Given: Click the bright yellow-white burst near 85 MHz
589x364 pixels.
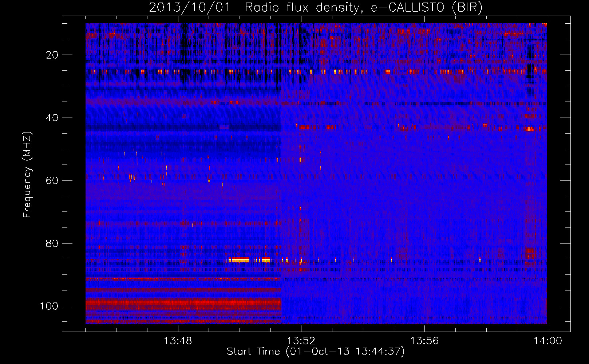Looking at the screenshot, I should 241,260.
